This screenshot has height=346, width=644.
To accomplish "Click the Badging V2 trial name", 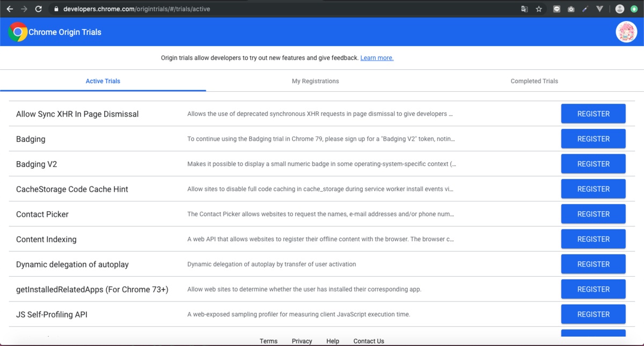I will (36, 164).
